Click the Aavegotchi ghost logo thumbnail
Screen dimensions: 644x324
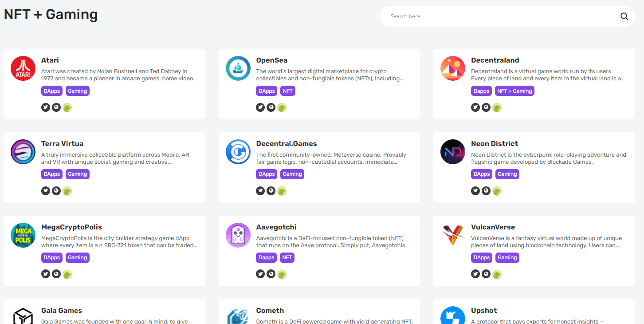click(x=238, y=235)
